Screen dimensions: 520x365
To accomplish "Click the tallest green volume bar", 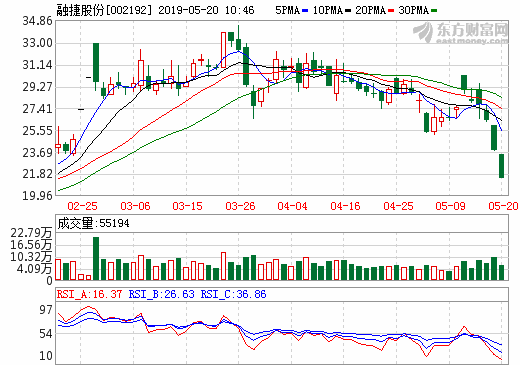I will 96,258.
